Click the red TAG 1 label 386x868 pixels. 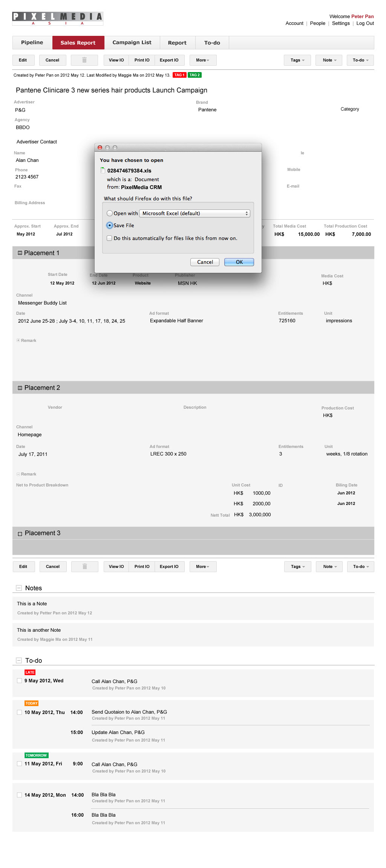179,75
